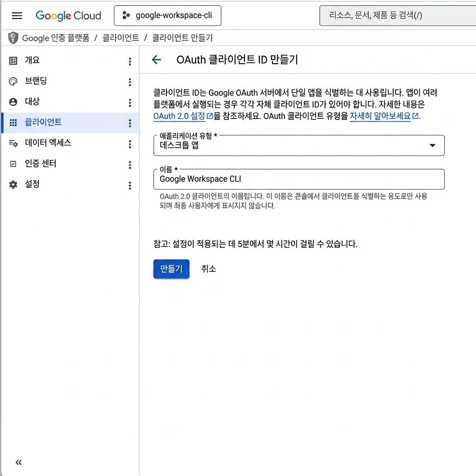Image resolution: width=476 pixels, height=476 pixels.
Task: Open more options for 설정
Action: pos(130,185)
